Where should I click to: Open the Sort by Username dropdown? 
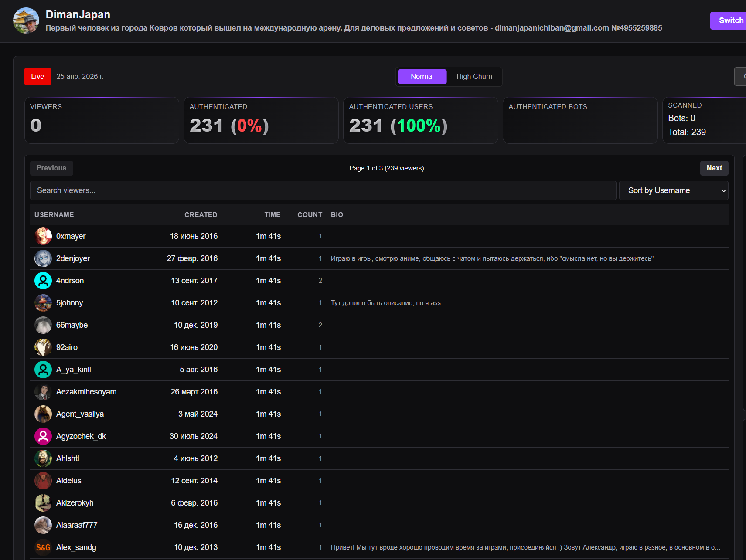(674, 190)
